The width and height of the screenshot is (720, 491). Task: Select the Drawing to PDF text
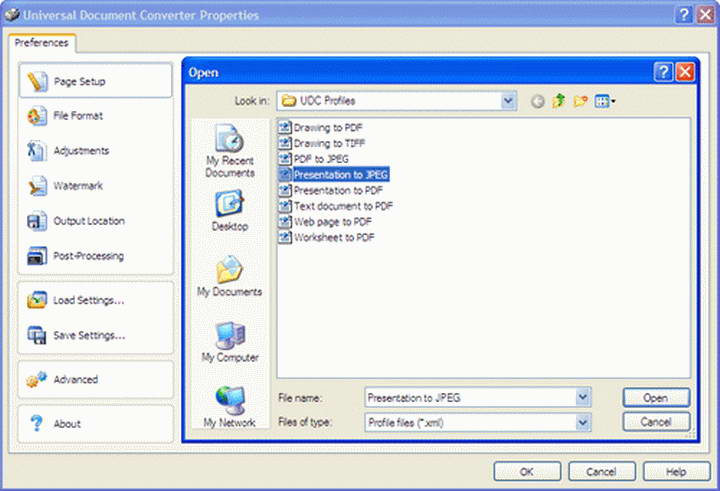pyautogui.click(x=328, y=128)
